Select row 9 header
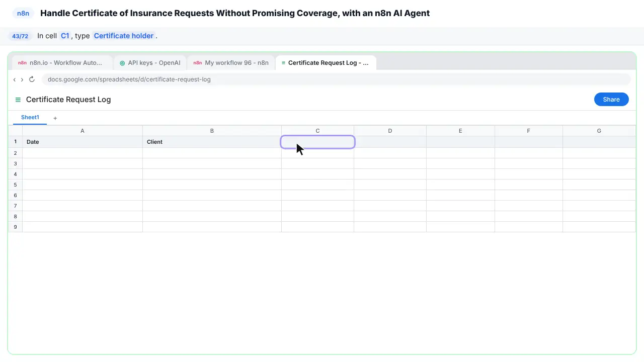Viewport: 644px width, 362px height. (x=16, y=227)
